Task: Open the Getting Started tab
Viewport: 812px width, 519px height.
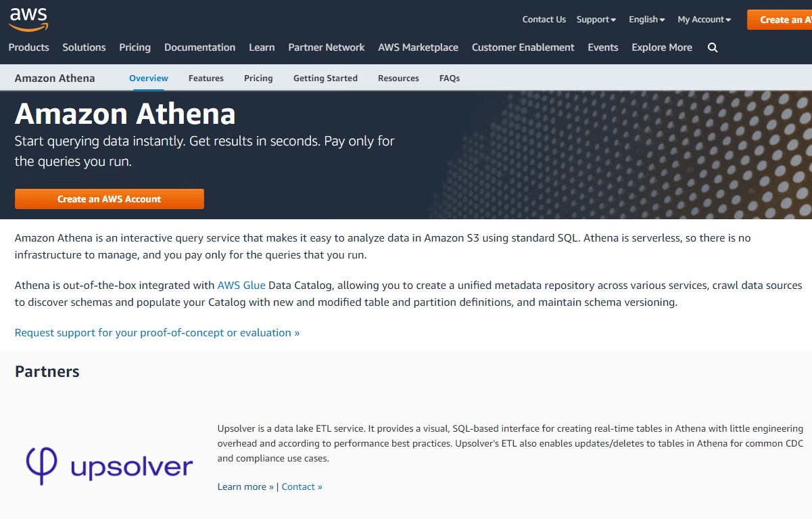Action: (x=325, y=78)
